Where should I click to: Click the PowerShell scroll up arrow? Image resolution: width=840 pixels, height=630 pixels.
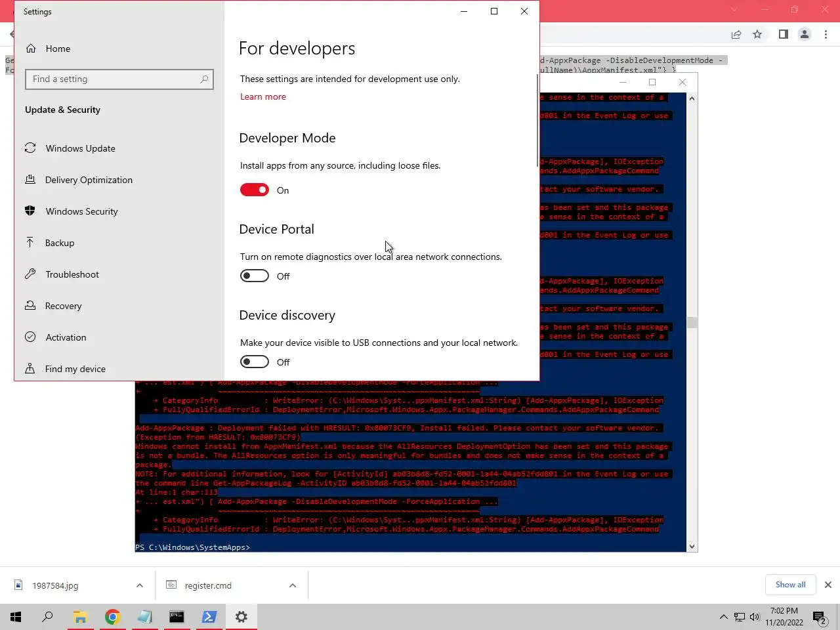click(x=692, y=98)
